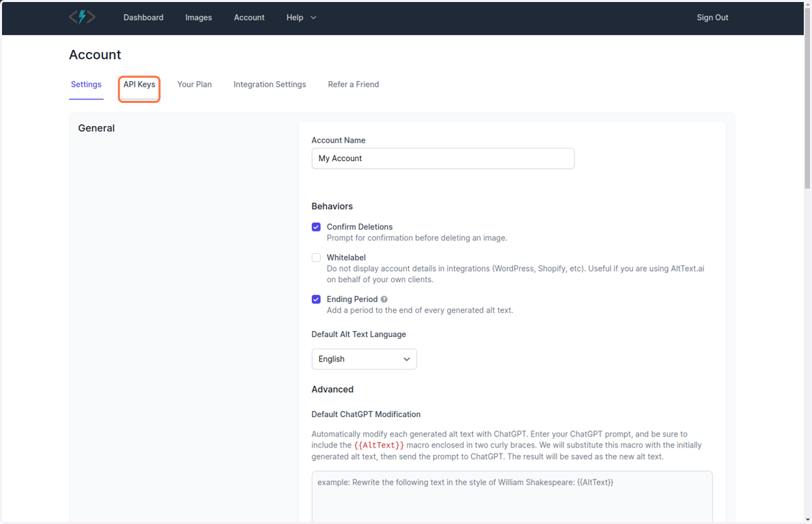Open Images in top navigation
Viewport: 812px width, 524px height.
(x=198, y=18)
